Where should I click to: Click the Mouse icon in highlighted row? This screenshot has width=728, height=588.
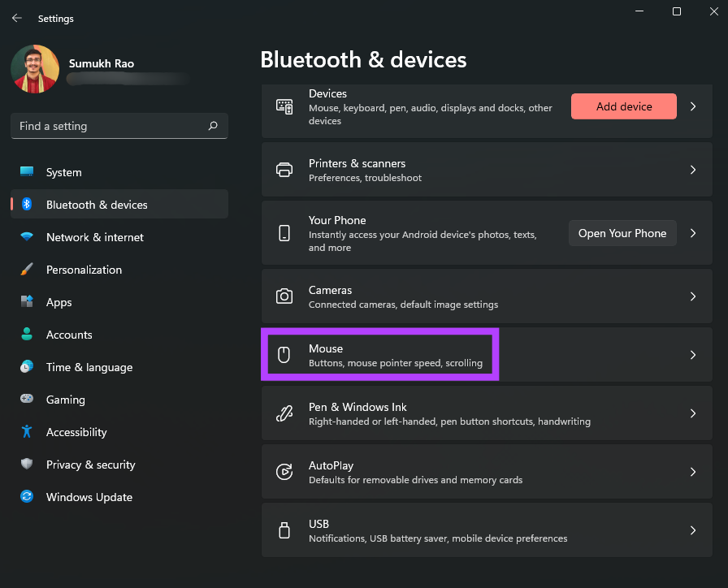coord(284,354)
